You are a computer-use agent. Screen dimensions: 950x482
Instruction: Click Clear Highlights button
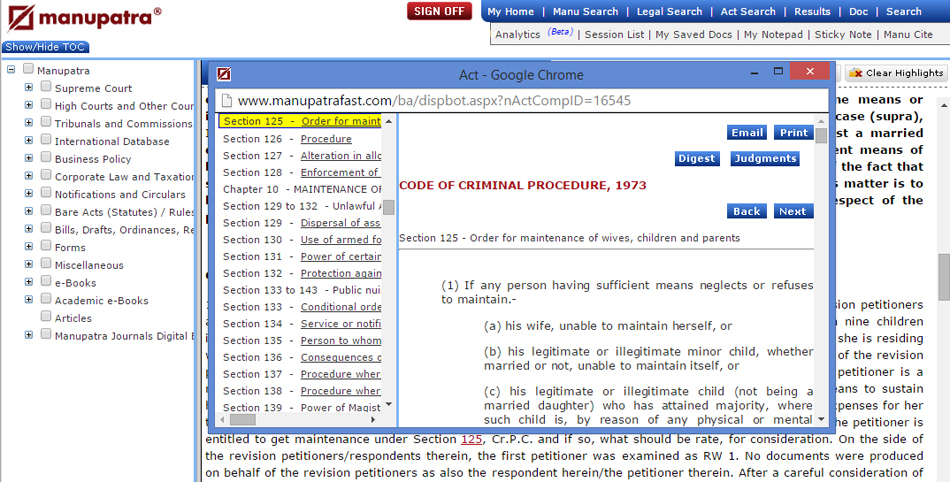coord(895,73)
